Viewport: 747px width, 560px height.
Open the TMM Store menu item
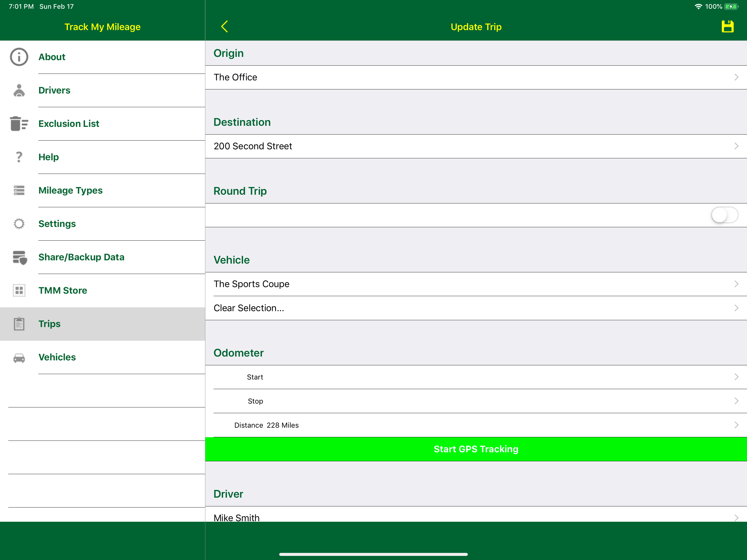tap(102, 290)
